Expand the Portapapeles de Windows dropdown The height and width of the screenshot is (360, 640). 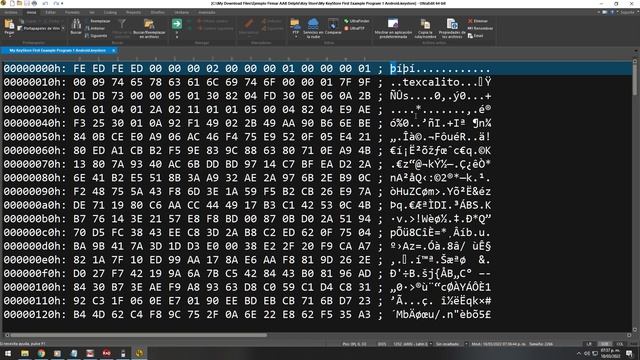point(63,28)
